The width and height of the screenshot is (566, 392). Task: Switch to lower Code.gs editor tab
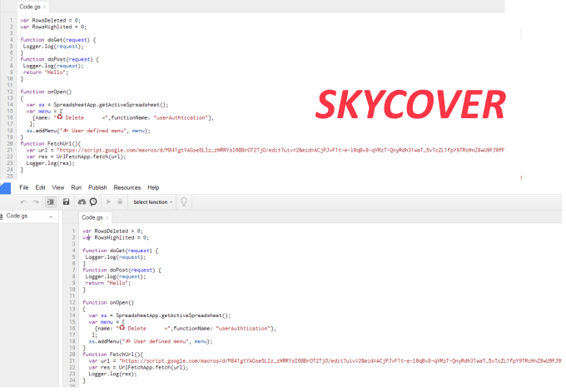[92, 217]
